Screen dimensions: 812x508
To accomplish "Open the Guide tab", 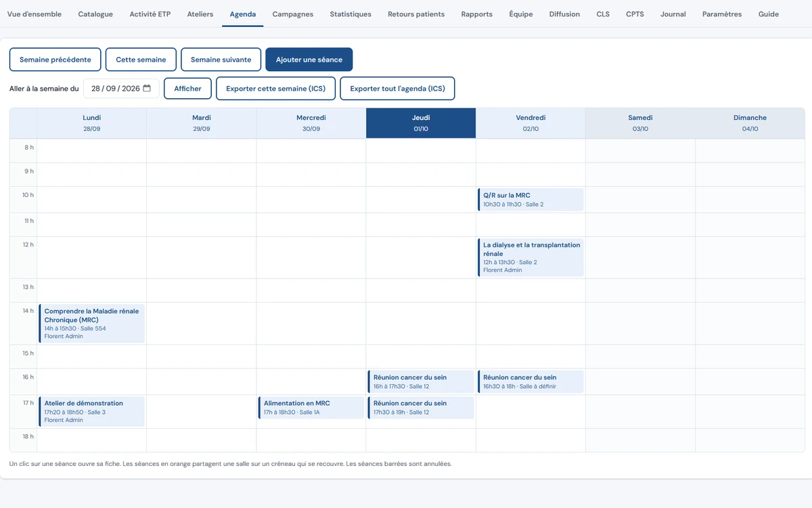I will point(769,14).
